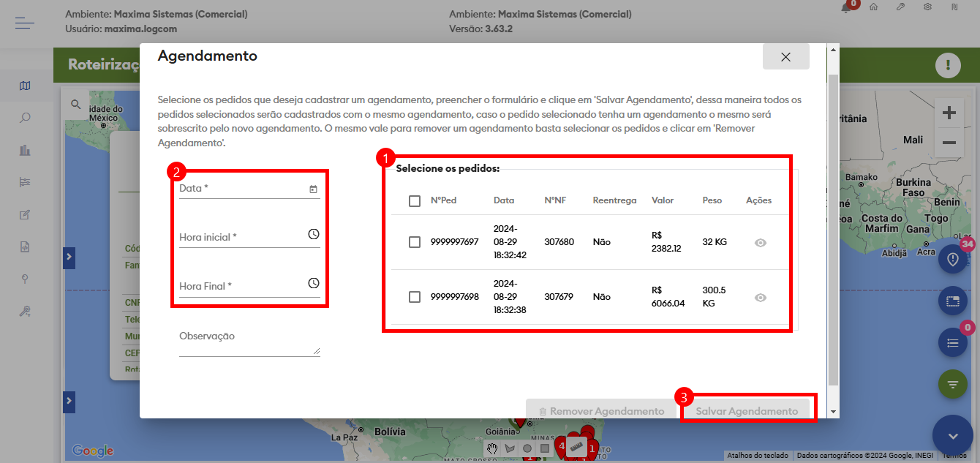Expand the blue floating chevron-down button

(x=953, y=436)
